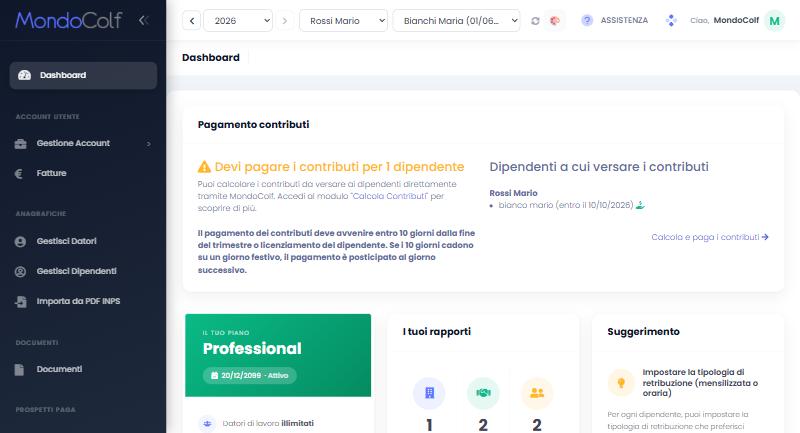Click the icon beside Datori di lavoro illimitati

(x=207, y=423)
